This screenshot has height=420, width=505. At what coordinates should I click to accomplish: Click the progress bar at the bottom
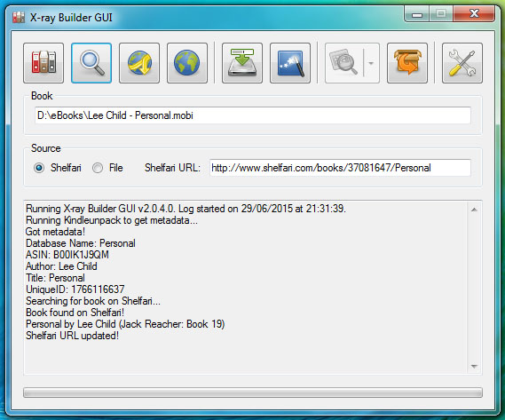pyautogui.click(x=253, y=392)
